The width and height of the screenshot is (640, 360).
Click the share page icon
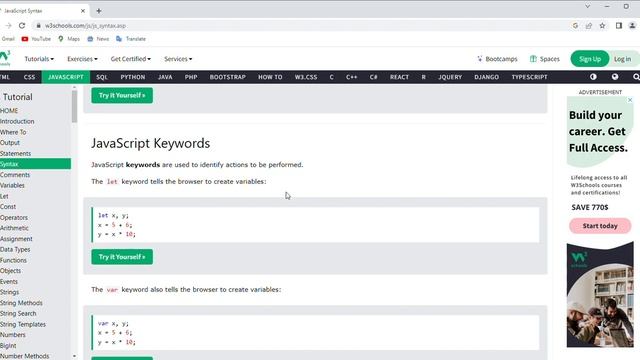pyautogui.click(x=589, y=26)
